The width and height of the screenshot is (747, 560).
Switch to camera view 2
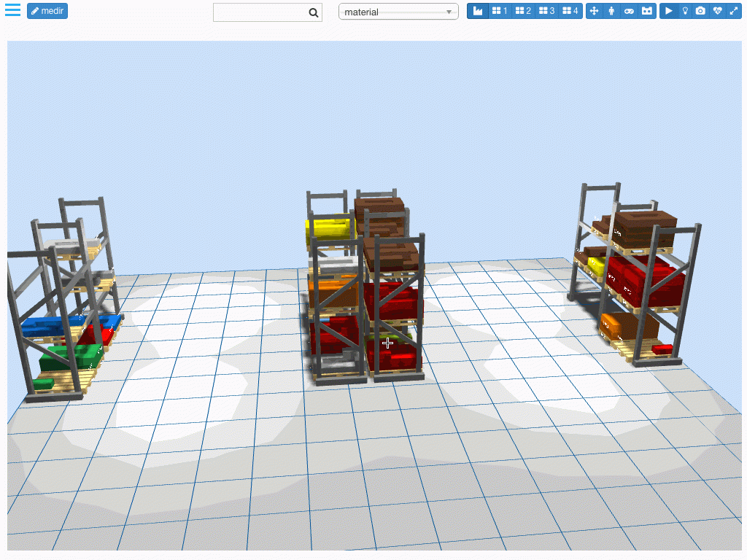pyautogui.click(x=522, y=10)
